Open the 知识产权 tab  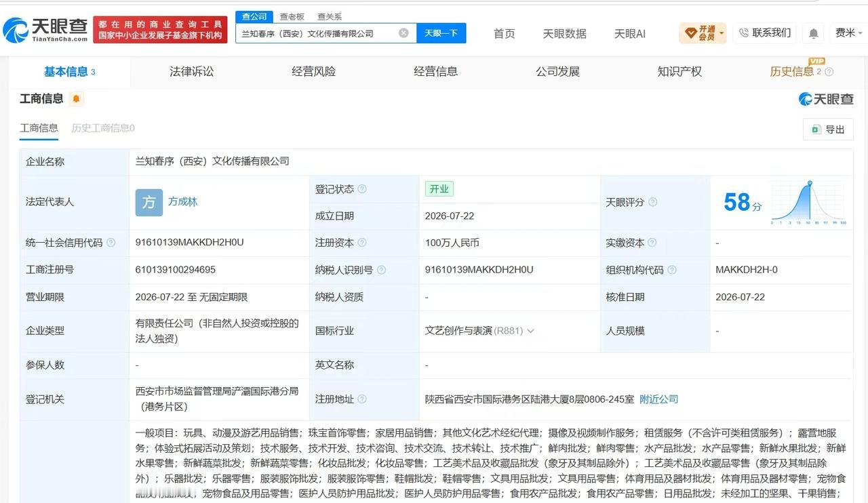679,72
